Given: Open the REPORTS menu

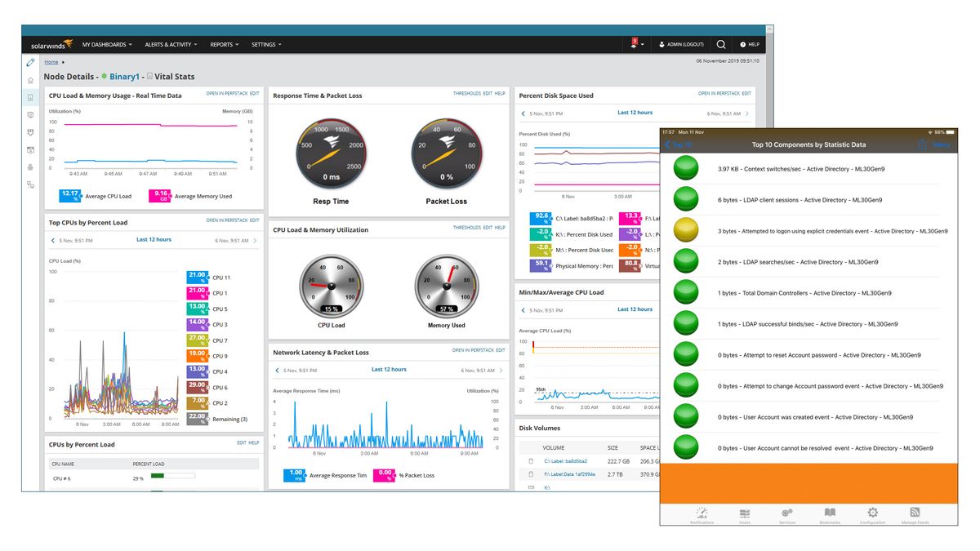Looking at the screenshot, I should point(224,44).
